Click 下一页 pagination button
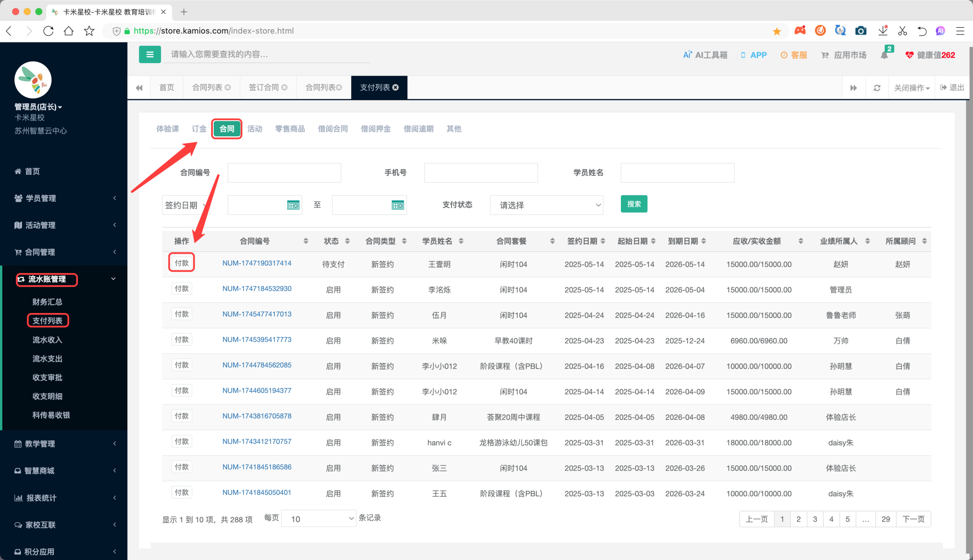 point(913,519)
